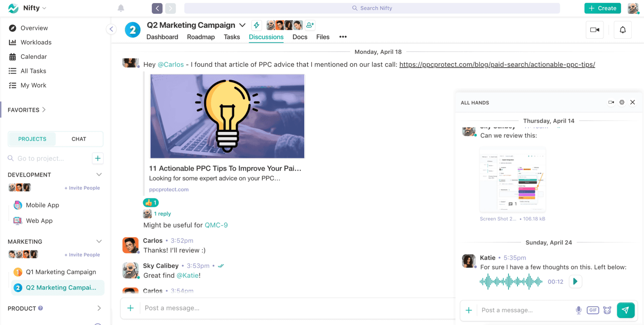Add new project with plus button
644x325 pixels.
coord(98,158)
